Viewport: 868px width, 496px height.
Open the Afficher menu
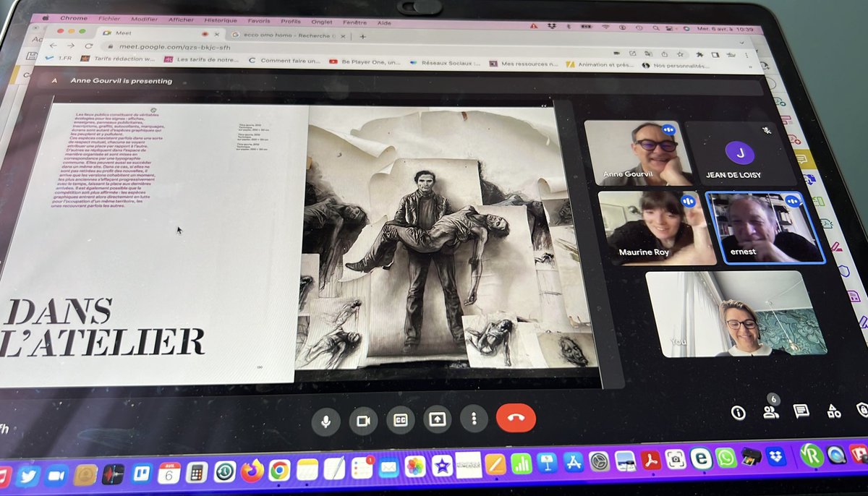(181, 20)
